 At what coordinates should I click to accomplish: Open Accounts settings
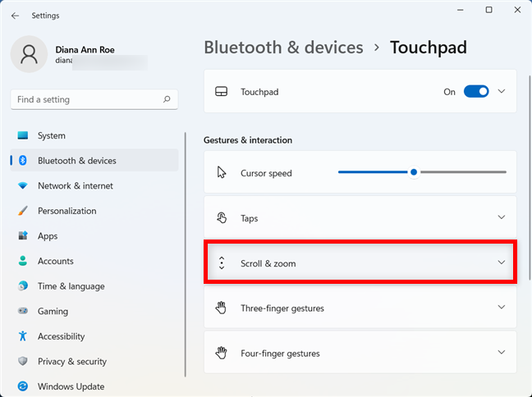coord(94,261)
